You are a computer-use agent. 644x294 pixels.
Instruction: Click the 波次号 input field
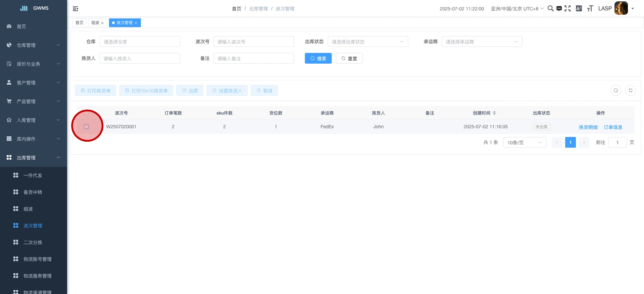click(x=254, y=42)
